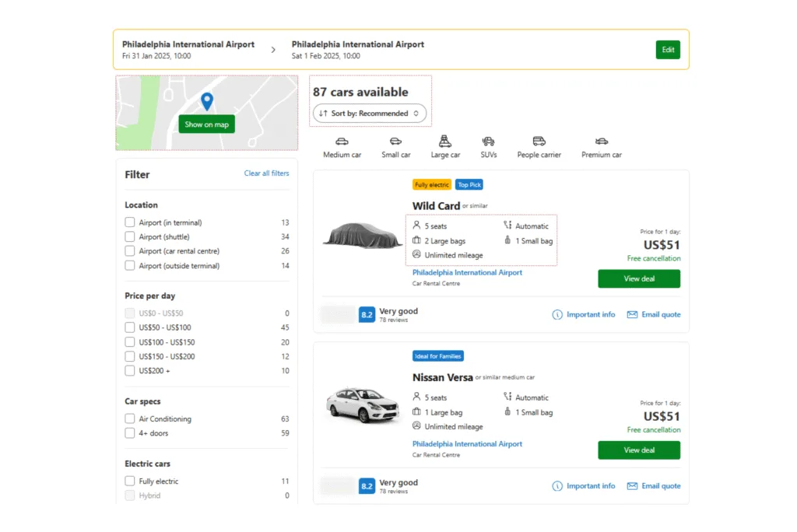Check the Airport (in terminal) location filter
The width and height of the screenshot is (797, 532).
(x=129, y=222)
